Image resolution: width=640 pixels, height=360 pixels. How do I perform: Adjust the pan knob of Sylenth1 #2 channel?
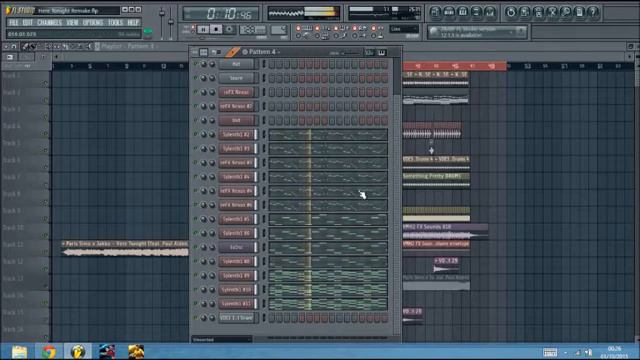coord(204,135)
